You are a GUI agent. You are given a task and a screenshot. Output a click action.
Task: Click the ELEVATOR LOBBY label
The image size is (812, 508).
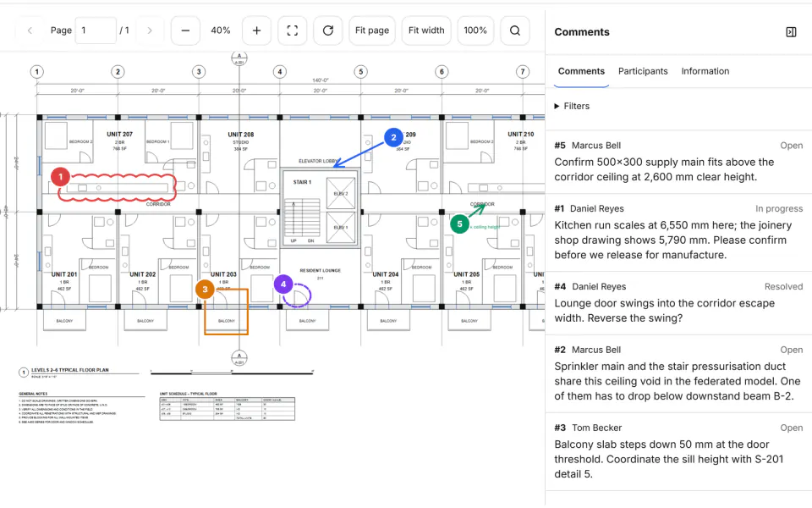pyautogui.click(x=317, y=161)
